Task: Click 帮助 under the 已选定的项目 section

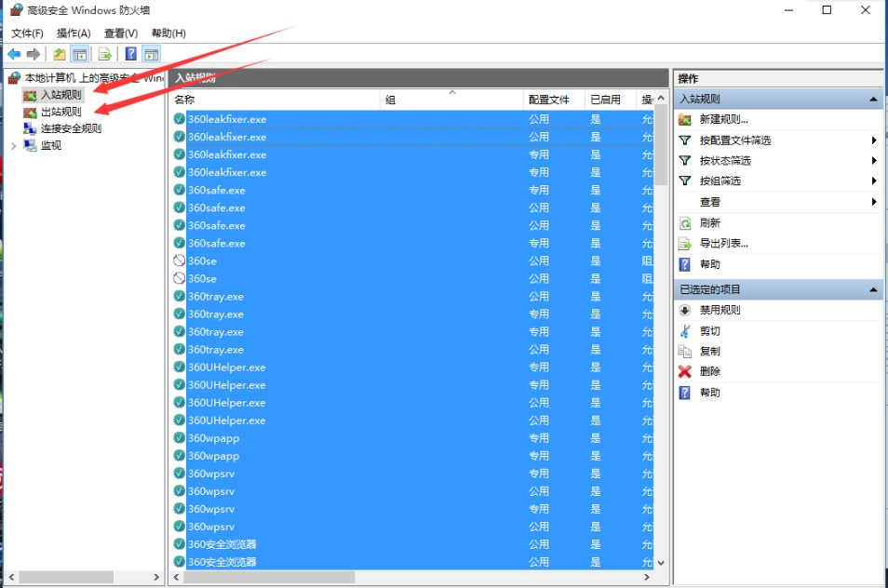Action: coord(710,393)
